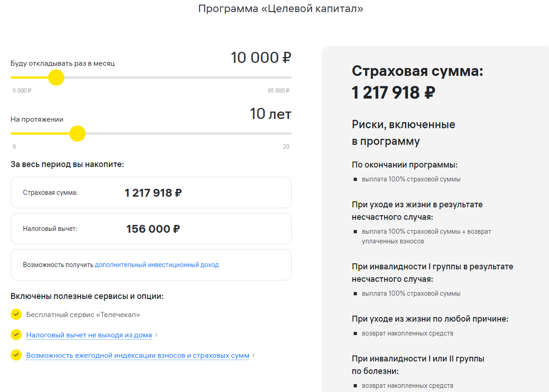
Task: Click the 10 000 ₽ monthly amount value
Action: (261, 58)
